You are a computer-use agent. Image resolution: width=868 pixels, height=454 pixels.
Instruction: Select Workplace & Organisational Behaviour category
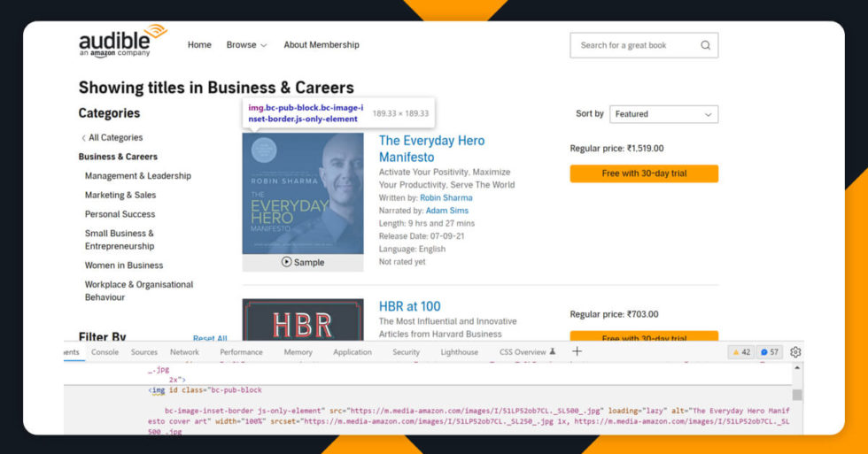click(x=139, y=291)
